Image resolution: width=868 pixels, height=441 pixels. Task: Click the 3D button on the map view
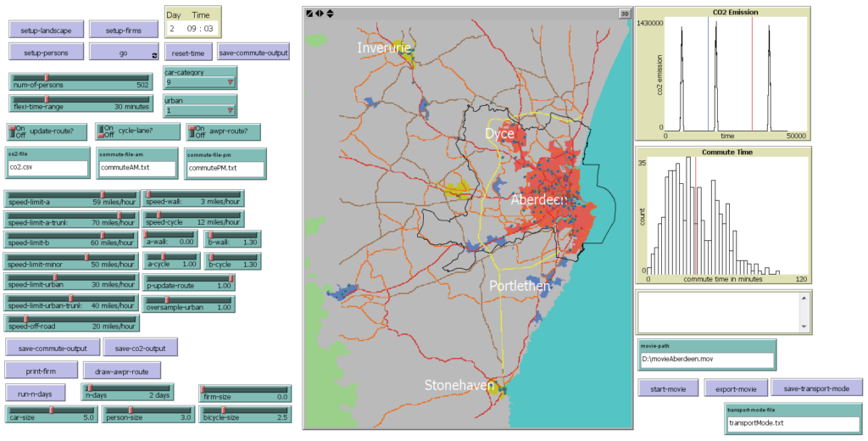(x=625, y=14)
